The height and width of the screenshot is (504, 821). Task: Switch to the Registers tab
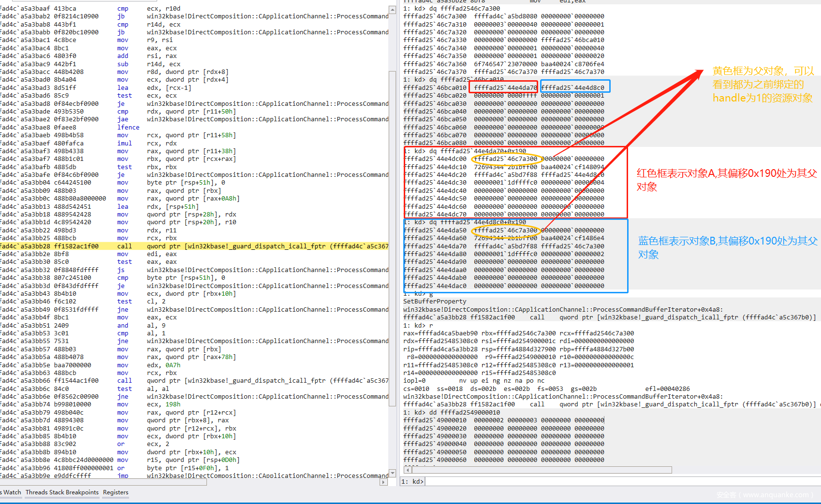pos(116,492)
